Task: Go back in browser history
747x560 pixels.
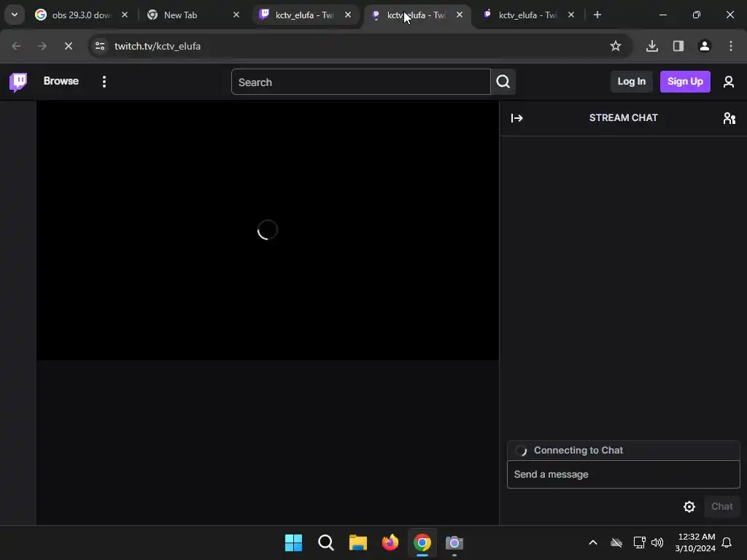Action: click(16, 46)
